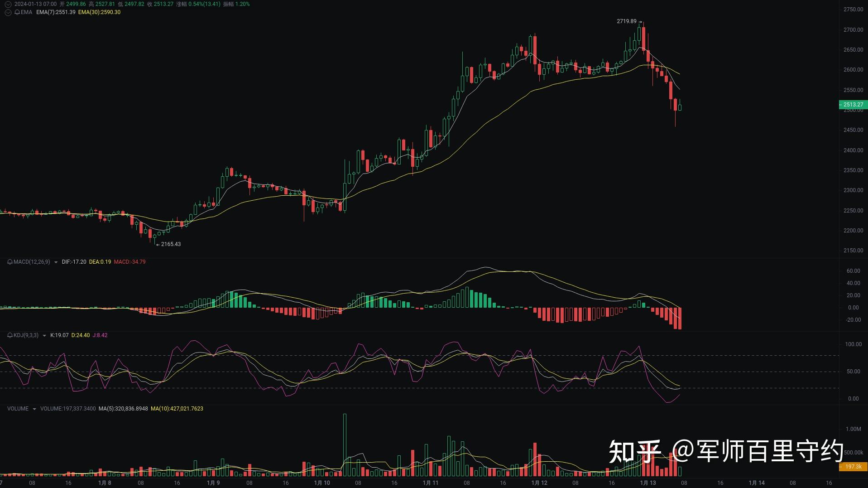
Task: Click the volume tag 197.3k
Action: (x=853, y=467)
